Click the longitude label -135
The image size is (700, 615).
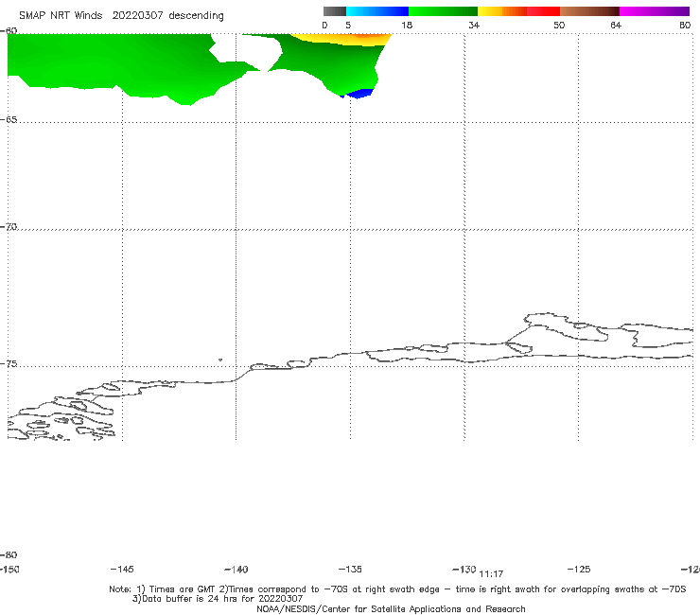[350, 569]
